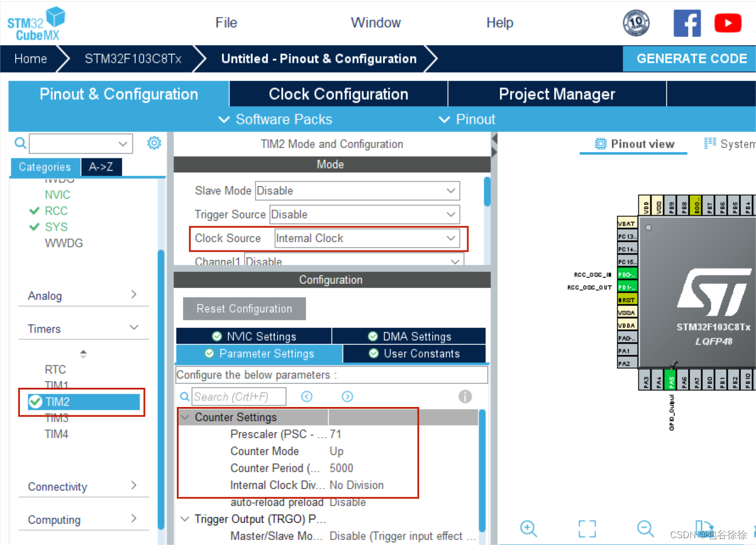Click the green PA5 pin
Screen dimensions: 756x545
pos(671,381)
